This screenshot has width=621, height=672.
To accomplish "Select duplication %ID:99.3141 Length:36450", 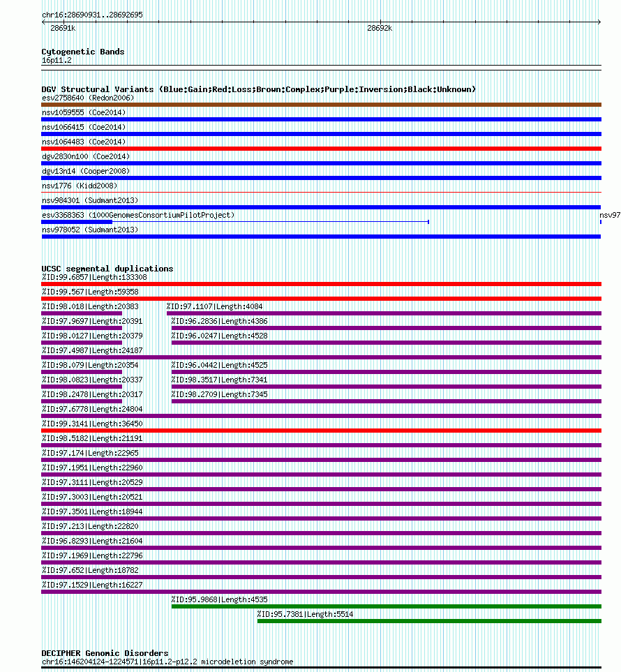I will (92, 424).
